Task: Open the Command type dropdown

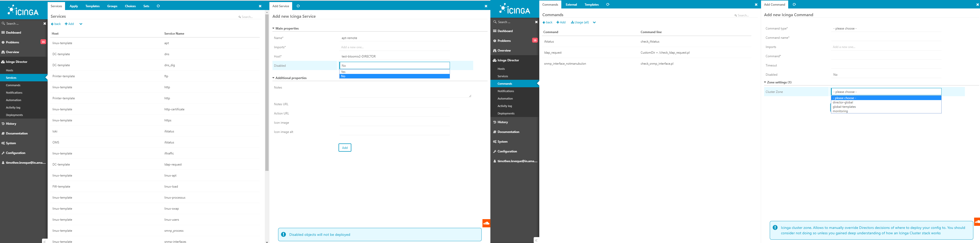Action: pos(886,28)
